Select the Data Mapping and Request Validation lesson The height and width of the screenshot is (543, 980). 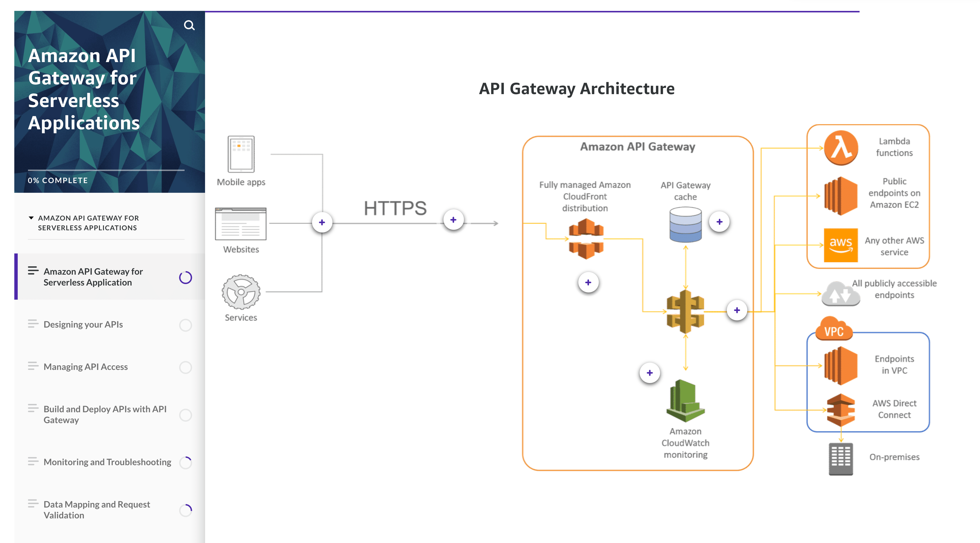click(97, 510)
